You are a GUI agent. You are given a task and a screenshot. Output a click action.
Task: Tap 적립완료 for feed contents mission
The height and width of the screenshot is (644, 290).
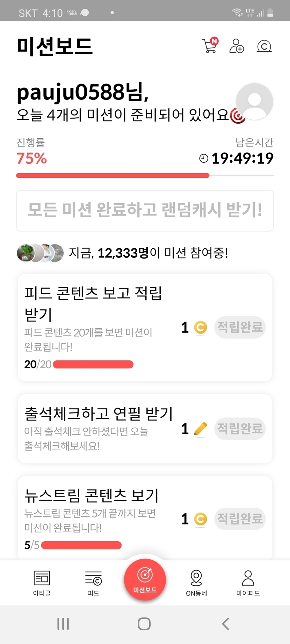[240, 327]
